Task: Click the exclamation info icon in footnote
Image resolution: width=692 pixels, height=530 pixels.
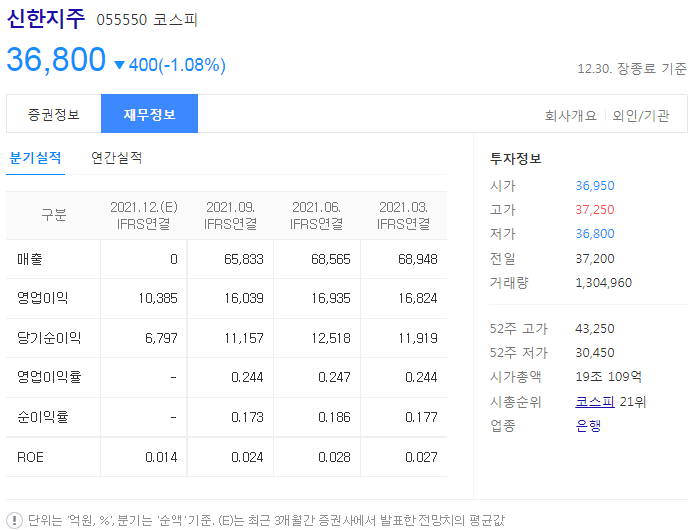Action: click(15, 520)
